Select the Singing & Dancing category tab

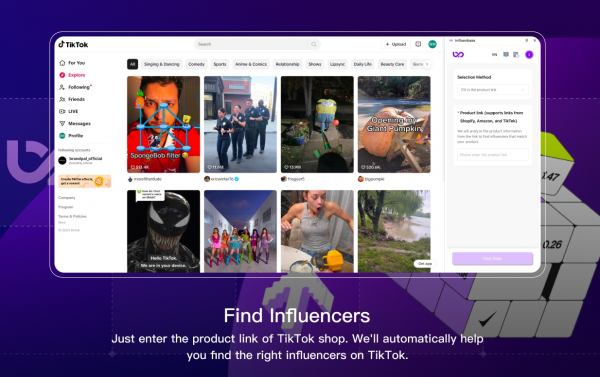[161, 64]
